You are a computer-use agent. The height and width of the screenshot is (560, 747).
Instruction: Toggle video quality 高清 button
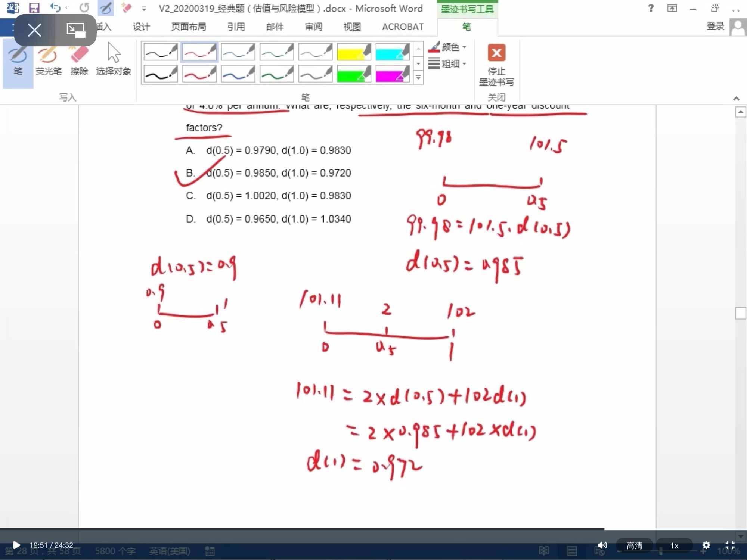click(x=634, y=545)
